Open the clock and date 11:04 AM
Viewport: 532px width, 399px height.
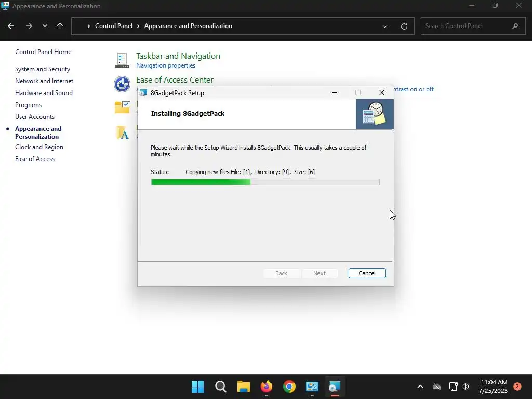(x=494, y=387)
